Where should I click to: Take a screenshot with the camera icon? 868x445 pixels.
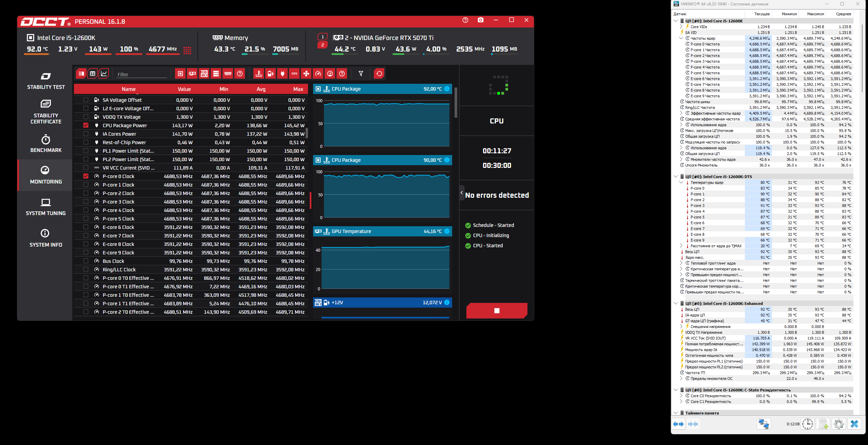480,20
